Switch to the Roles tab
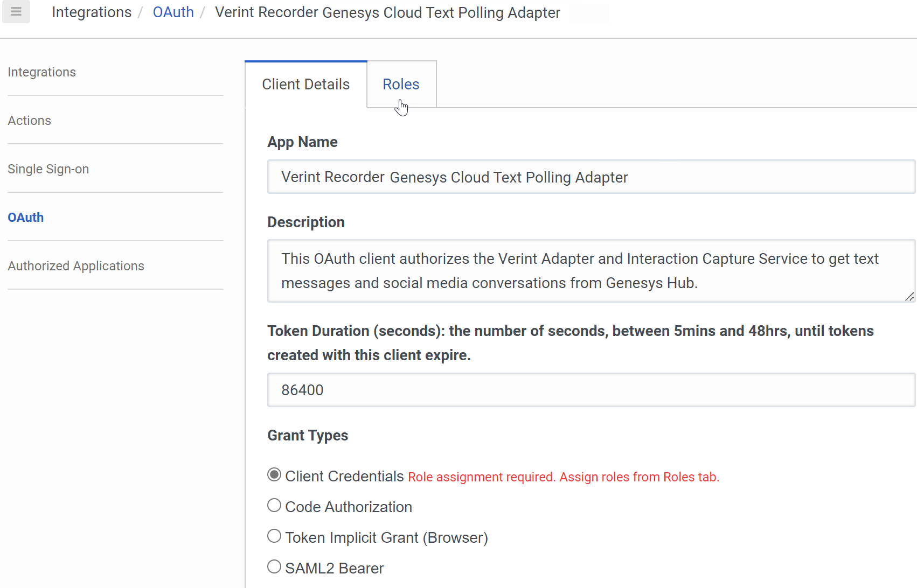This screenshot has width=917, height=588. coord(401,84)
